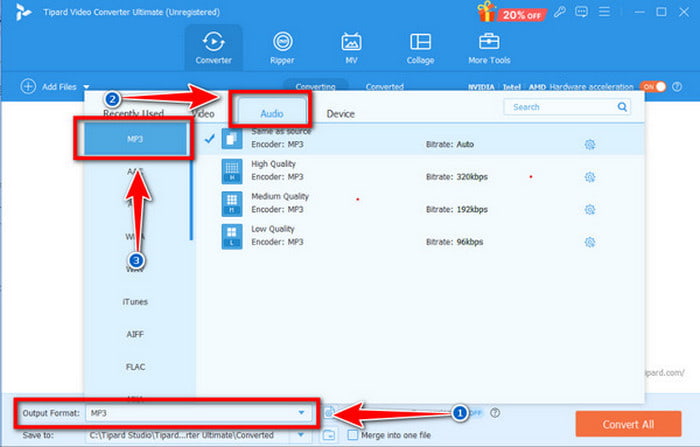
Task: Open help icon beside bottom toggle
Action: point(495,413)
